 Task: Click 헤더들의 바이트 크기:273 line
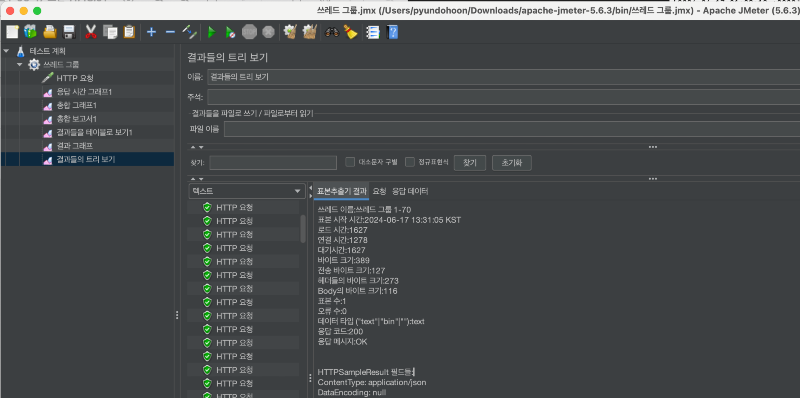pos(358,281)
